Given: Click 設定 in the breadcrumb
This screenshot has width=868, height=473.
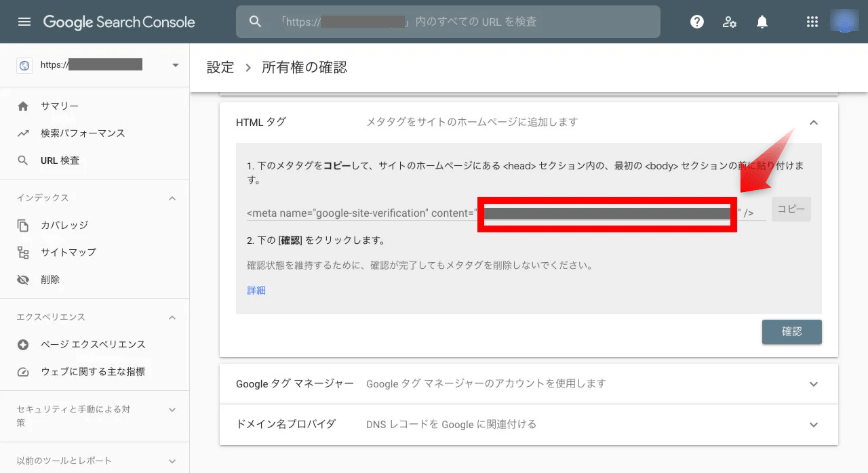Looking at the screenshot, I should (x=220, y=68).
